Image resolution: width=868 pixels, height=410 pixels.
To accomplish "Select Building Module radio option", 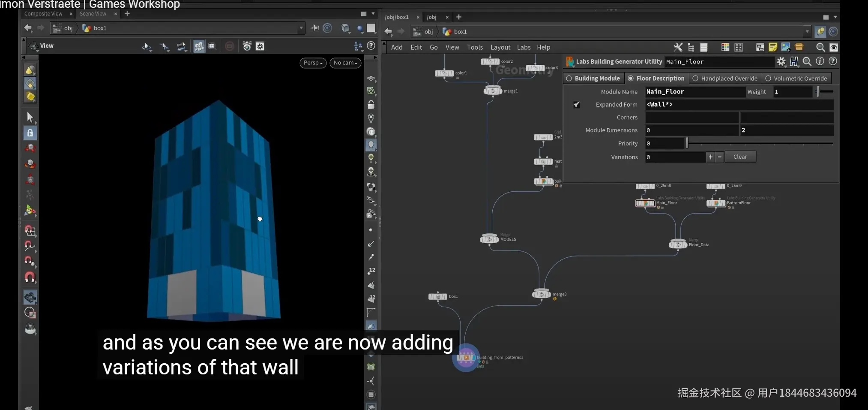I will pyautogui.click(x=593, y=78).
